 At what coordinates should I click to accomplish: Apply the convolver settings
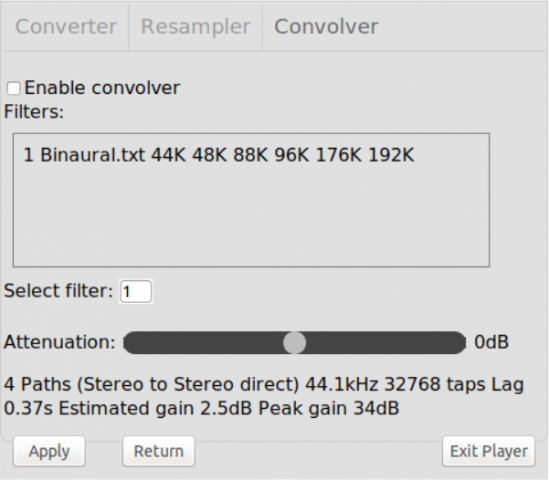(49, 451)
